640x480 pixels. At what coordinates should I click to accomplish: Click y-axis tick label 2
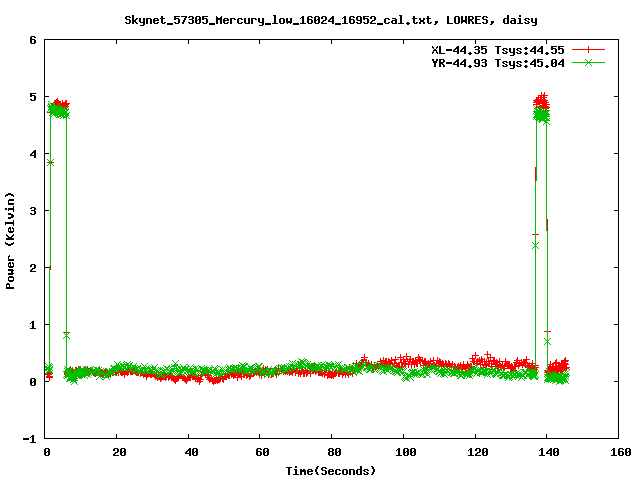pos(33,268)
